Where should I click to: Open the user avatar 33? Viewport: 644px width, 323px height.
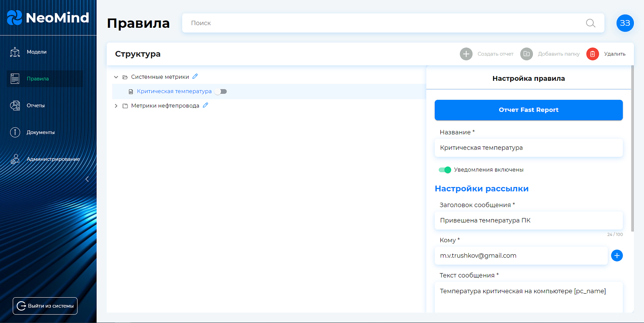(625, 23)
